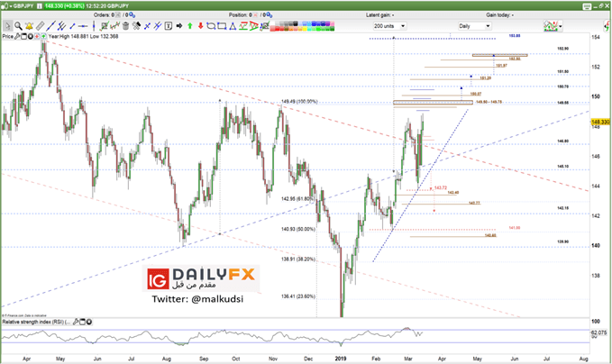Click the 142.95 (61.80%) Fibonacci label
The height and width of the screenshot is (364, 612).
click(297, 198)
